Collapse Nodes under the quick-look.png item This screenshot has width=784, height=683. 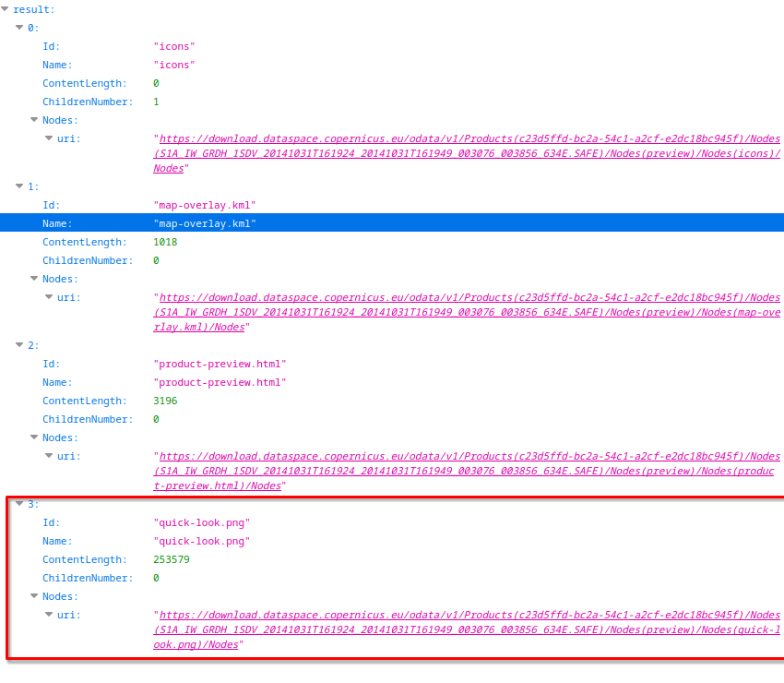point(34,596)
